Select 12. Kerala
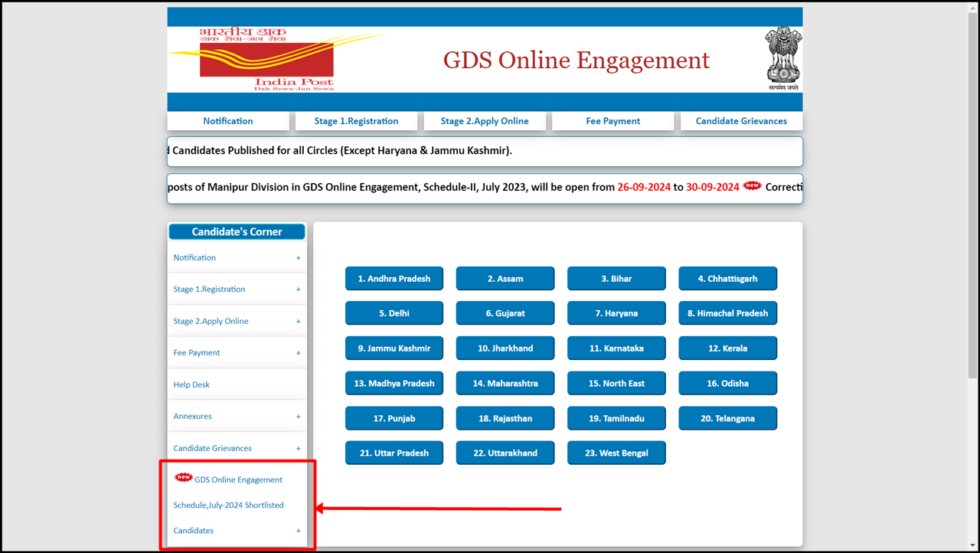The width and height of the screenshot is (980, 553). 727,348
